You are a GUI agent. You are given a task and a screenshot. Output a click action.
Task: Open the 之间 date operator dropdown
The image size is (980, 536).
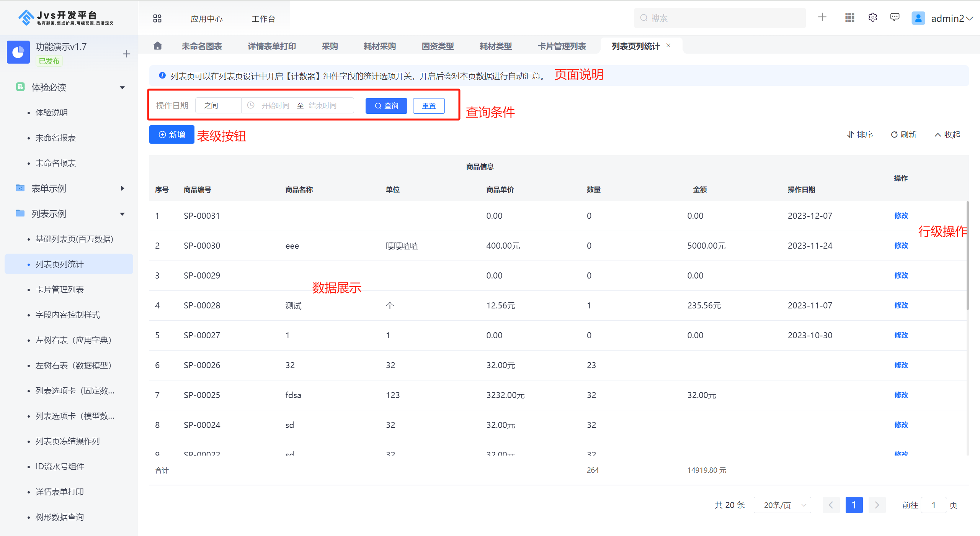218,105
